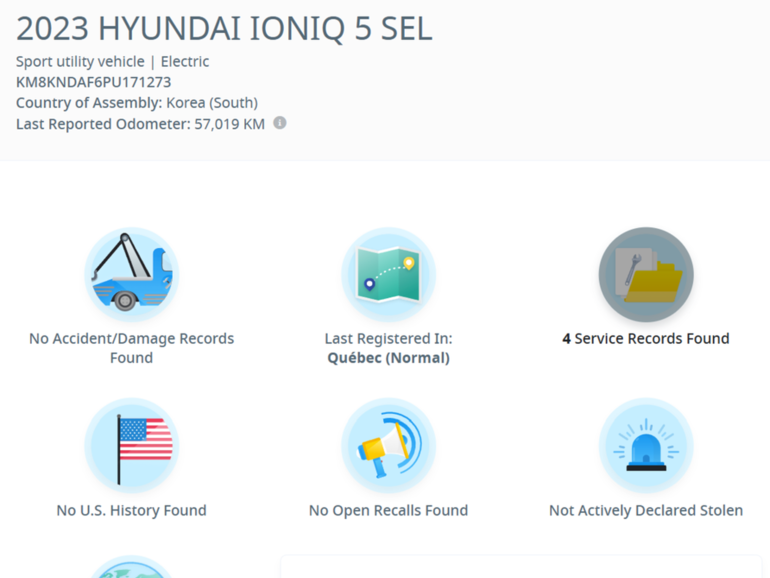Select 'No U.S. History Found' text

pyautogui.click(x=131, y=510)
